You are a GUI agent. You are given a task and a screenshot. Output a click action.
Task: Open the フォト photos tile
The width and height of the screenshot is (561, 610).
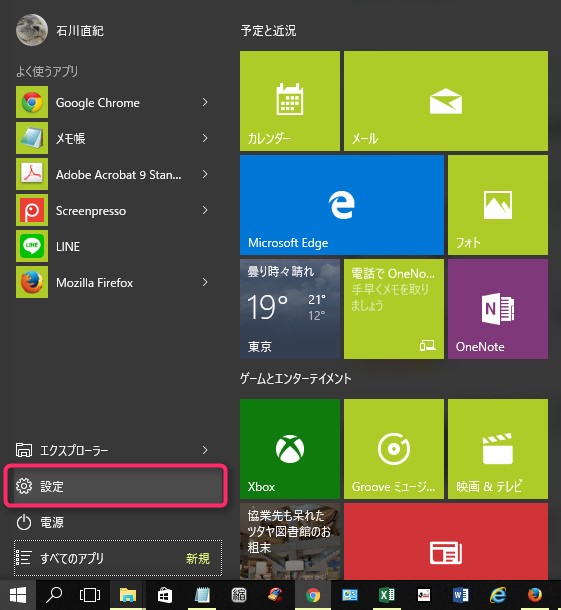coord(498,205)
